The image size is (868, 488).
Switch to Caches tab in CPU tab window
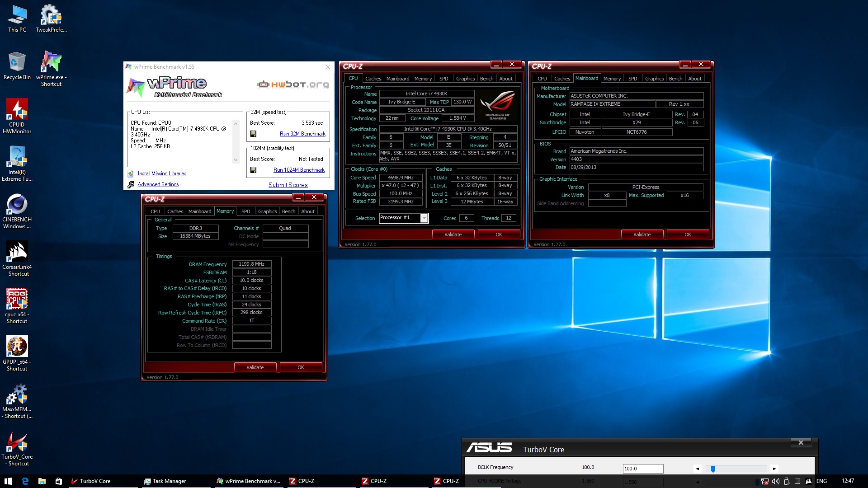(x=373, y=79)
